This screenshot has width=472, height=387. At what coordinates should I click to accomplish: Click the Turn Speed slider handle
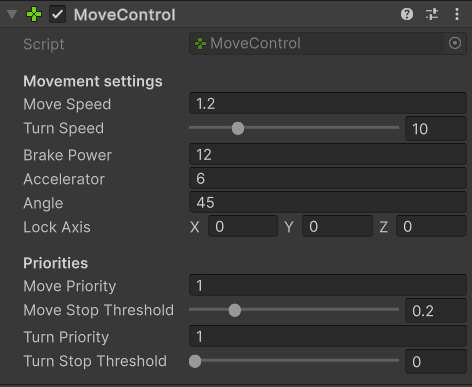click(238, 128)
